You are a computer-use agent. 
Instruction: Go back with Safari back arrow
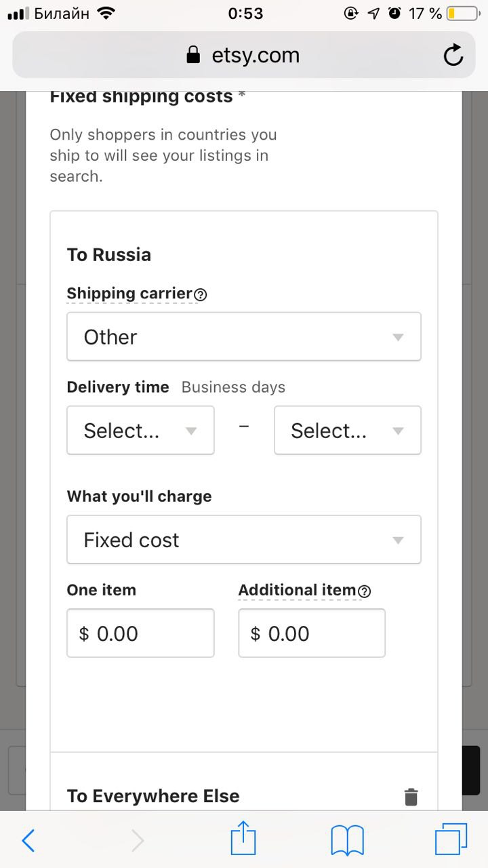(28, 841)
